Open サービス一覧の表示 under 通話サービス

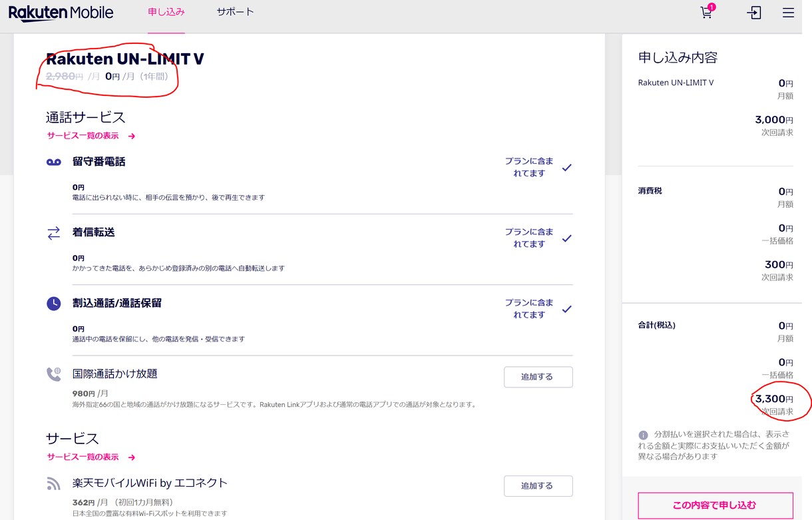point(91,136)
